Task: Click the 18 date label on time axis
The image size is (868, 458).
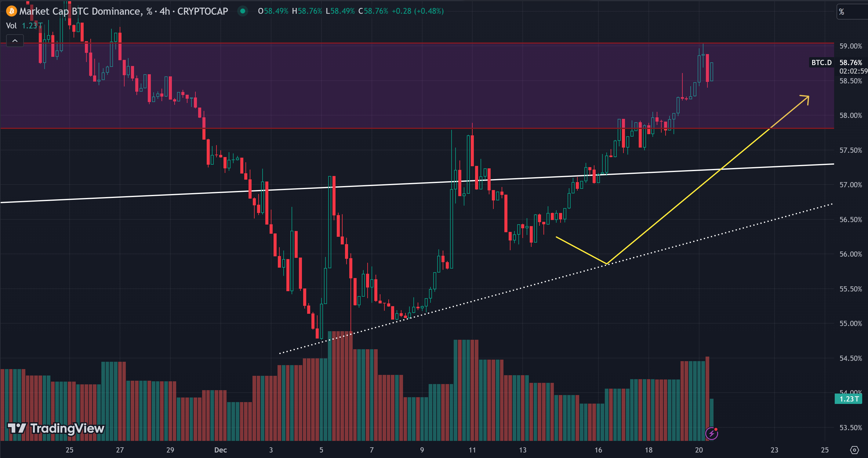Action: 649,450
